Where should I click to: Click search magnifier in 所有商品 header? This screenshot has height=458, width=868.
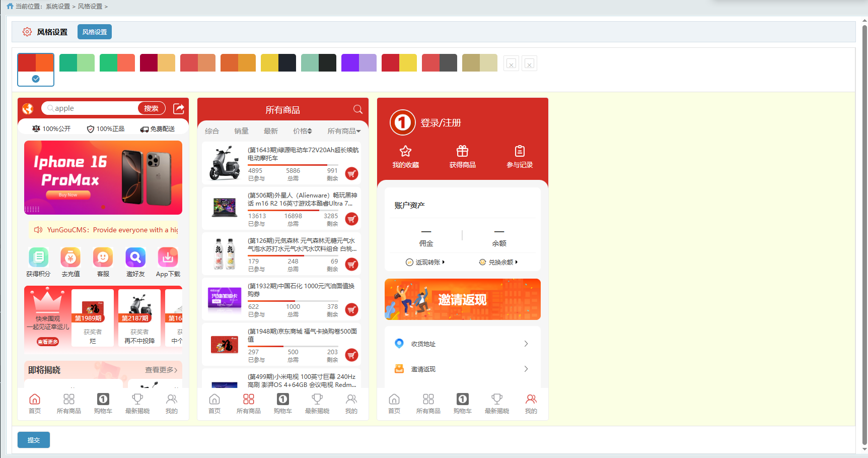point(358,109)
